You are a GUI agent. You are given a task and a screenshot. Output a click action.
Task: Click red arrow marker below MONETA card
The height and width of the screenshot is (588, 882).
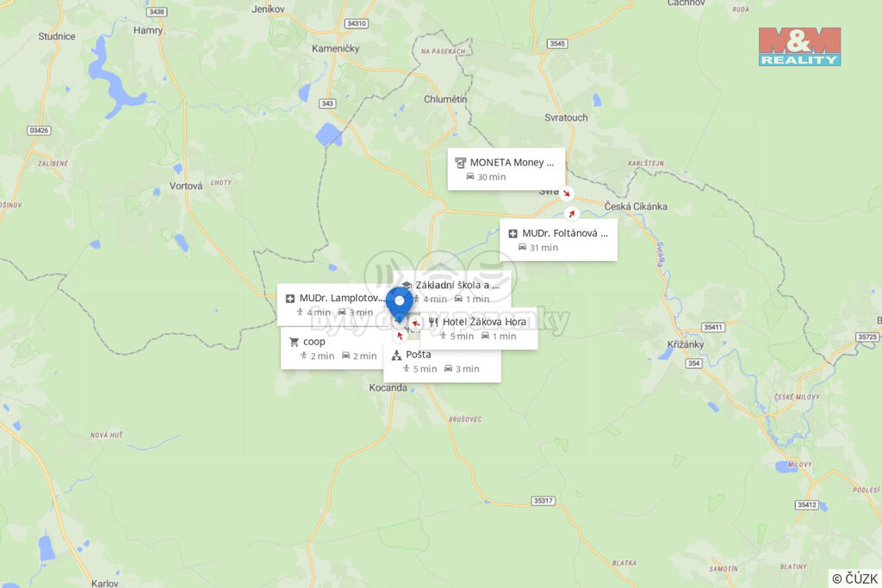(567, 194)
